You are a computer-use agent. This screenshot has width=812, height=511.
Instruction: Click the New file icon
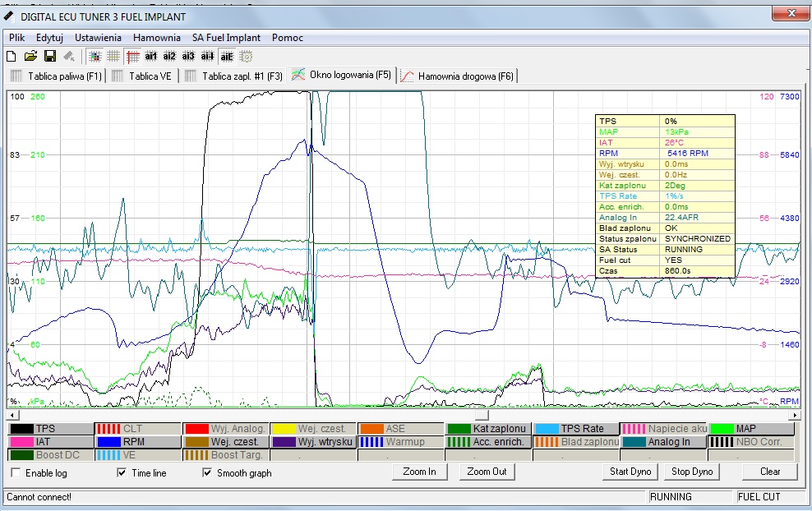[x=12, y=57]
